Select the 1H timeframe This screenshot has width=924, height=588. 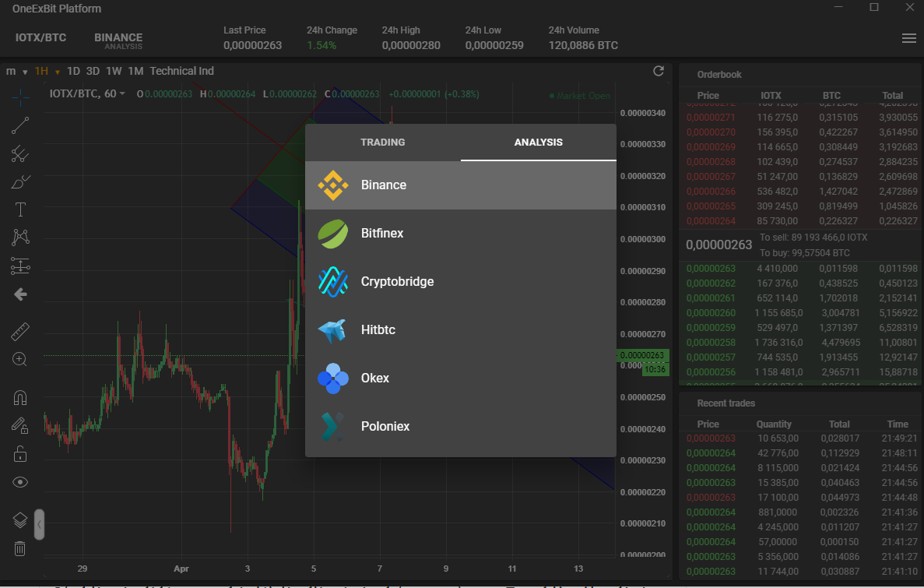tap(41, 71)
